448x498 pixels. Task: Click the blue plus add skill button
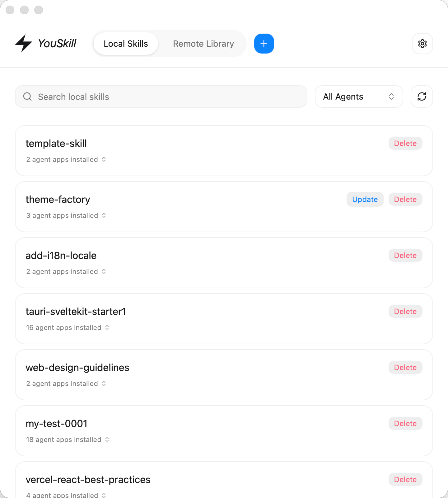tap(264, 44)
